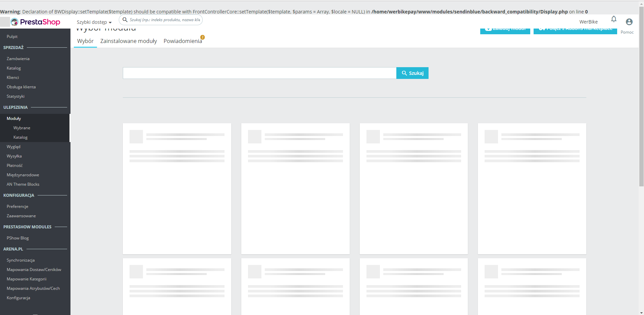Click the Szukaj magnifier icon on the search button
This screenshot has width=644, height=315.
pyautogui.click(x=404, y=73)
